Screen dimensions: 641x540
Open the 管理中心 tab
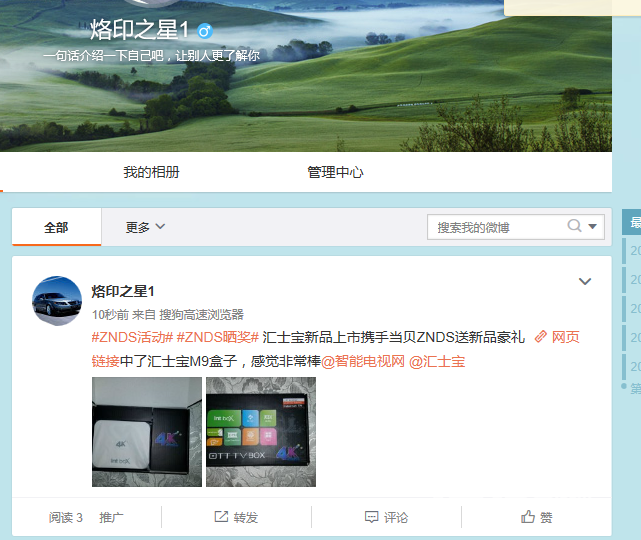coord(335,172)
